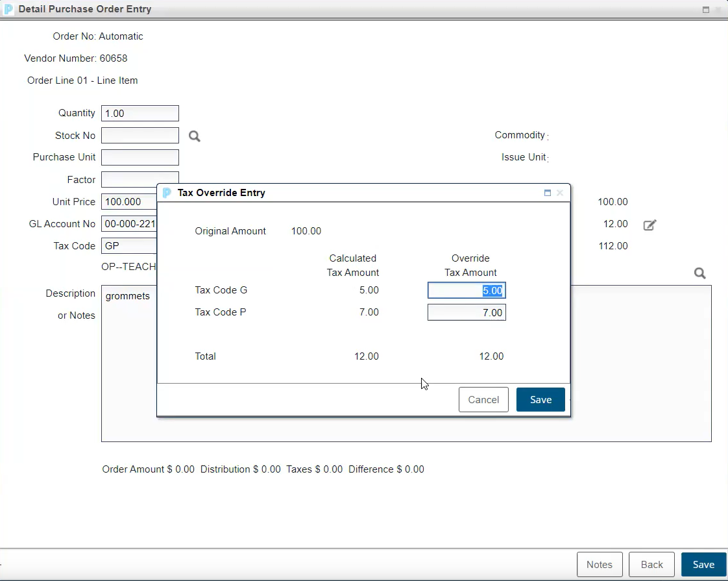Go Back using the bottom bar button
Viewport: 728px width, 581px height.
(x=651, y=565)
